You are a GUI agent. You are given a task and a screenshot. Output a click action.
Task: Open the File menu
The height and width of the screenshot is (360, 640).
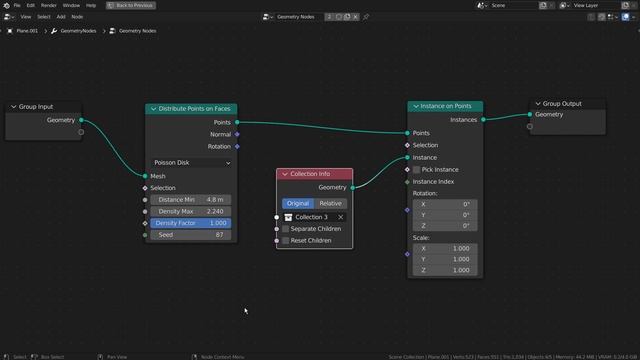tap(17, 5)
